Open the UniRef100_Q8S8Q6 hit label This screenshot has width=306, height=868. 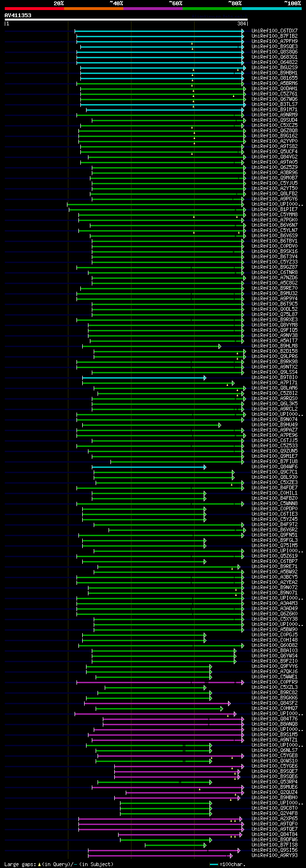(x=274, y=52)
